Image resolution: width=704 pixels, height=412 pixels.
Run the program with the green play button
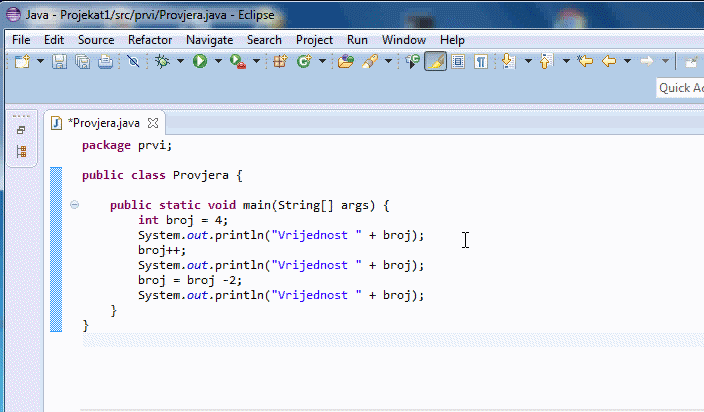pyautogui.click(x=200, y=62)
